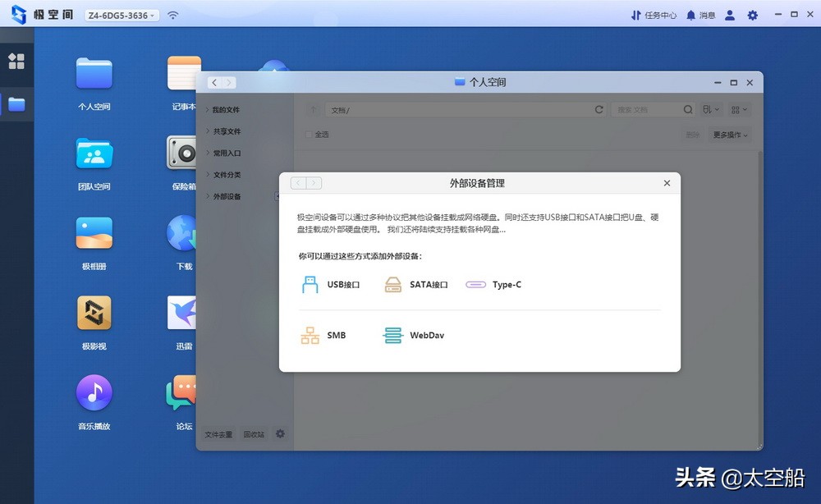The width and height of the screenshot is (821, 504).
Task: Go up one folder level in 个人空间
Action: (313, 109)
